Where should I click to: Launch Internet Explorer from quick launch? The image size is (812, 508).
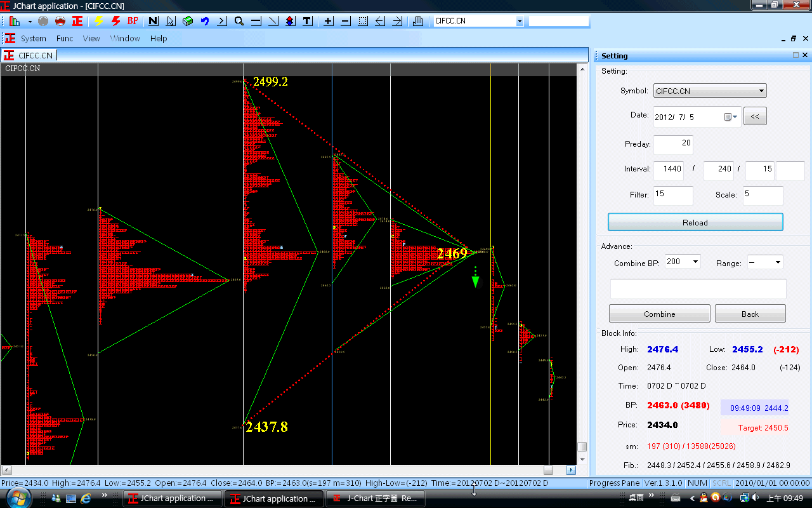(86, 498)
